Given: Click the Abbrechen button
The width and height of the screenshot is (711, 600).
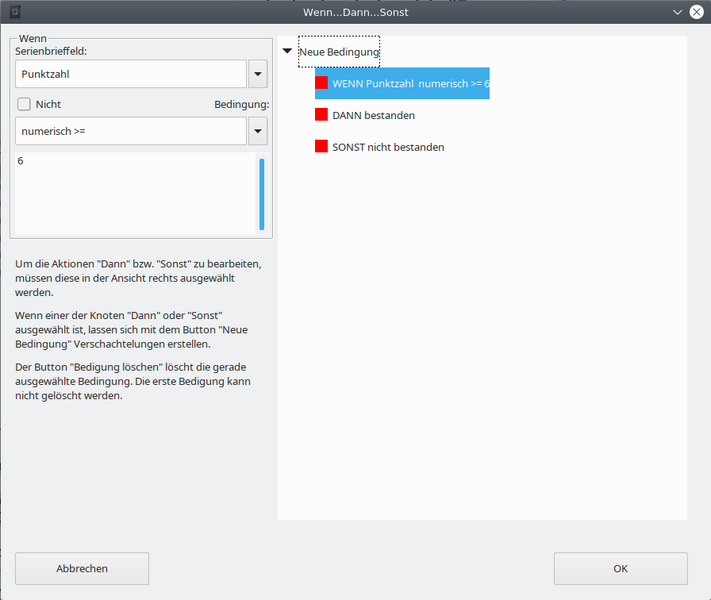Looking at the screenshot, I should tap(82, 568).
